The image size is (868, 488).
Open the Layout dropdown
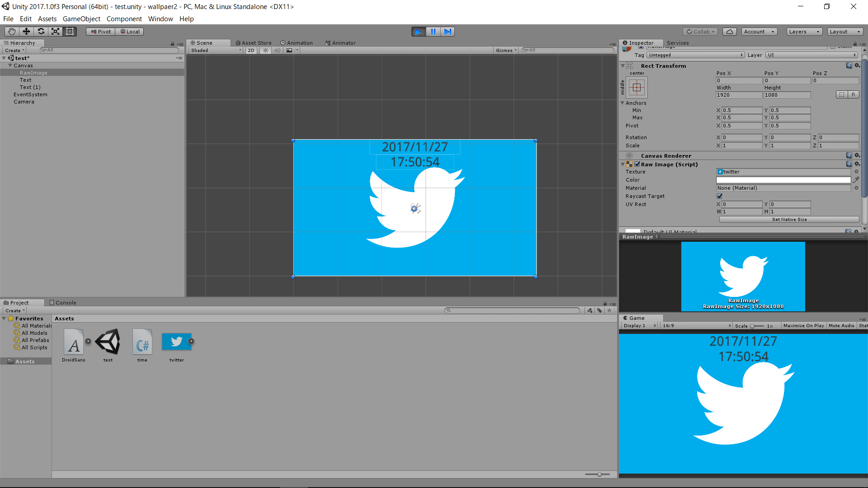coord(845,32)
